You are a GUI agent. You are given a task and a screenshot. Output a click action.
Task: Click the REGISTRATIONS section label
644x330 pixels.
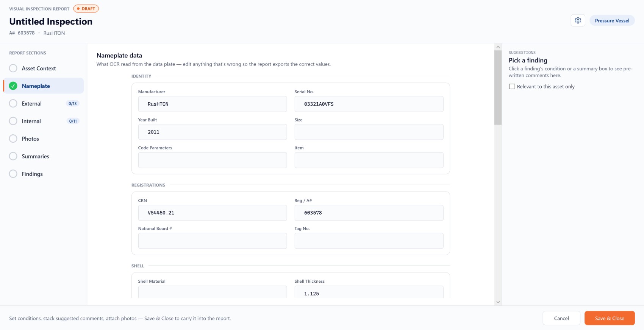coord(148,185)
